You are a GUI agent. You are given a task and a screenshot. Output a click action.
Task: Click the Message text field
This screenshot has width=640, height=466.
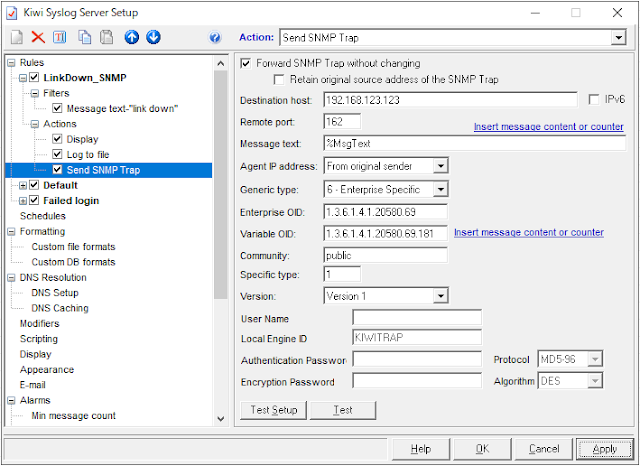pos(474,143)
